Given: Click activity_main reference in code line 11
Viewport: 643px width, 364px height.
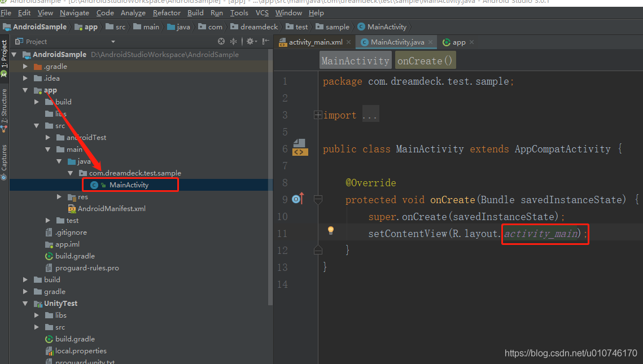Looking at the screenshot, I should pos(541,234).
